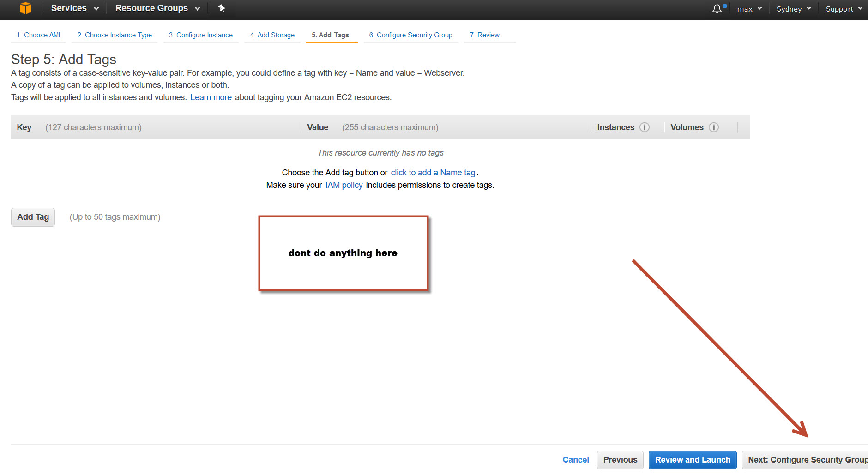
Task: Open the Support dropdown menu
Action: click(x=844, y=9)
